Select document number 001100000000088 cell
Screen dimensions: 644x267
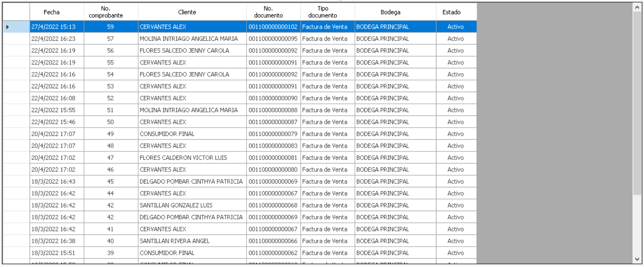click(x=273, y=110)
